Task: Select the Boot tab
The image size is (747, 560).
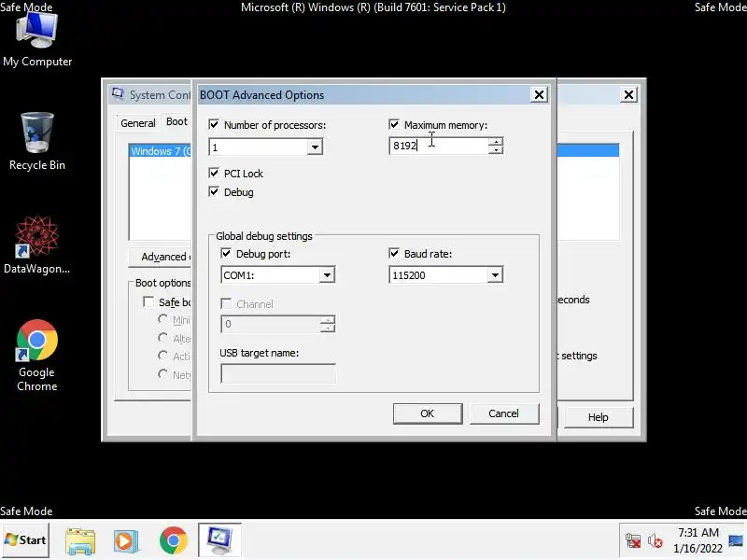Action: point(176,121)
